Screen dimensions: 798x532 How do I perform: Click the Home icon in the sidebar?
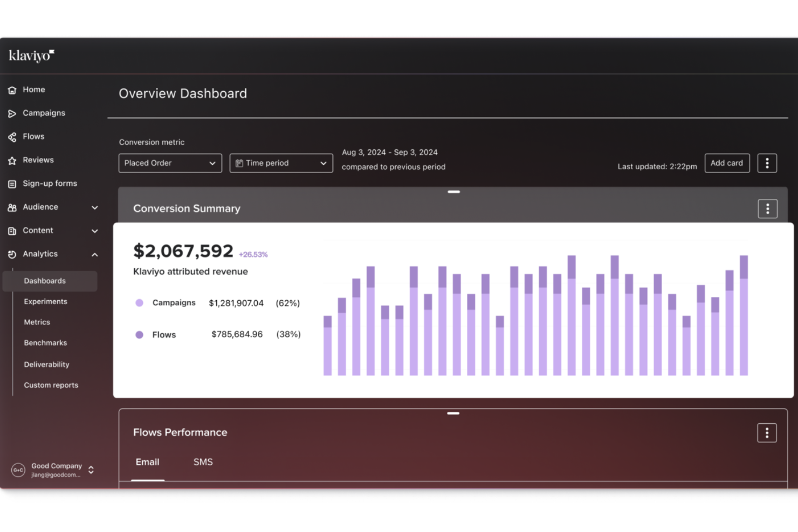click(12, 89)
